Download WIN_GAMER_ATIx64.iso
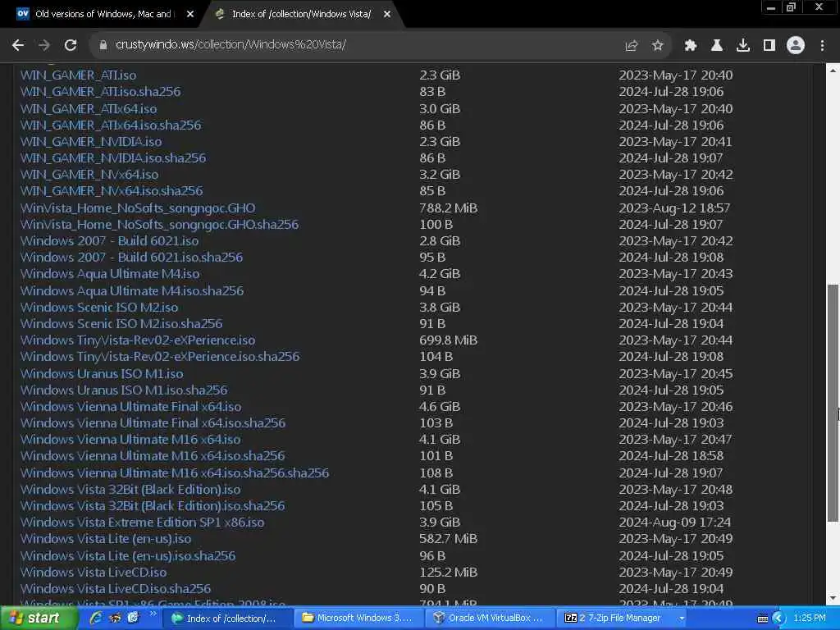 tap(89, 109)
